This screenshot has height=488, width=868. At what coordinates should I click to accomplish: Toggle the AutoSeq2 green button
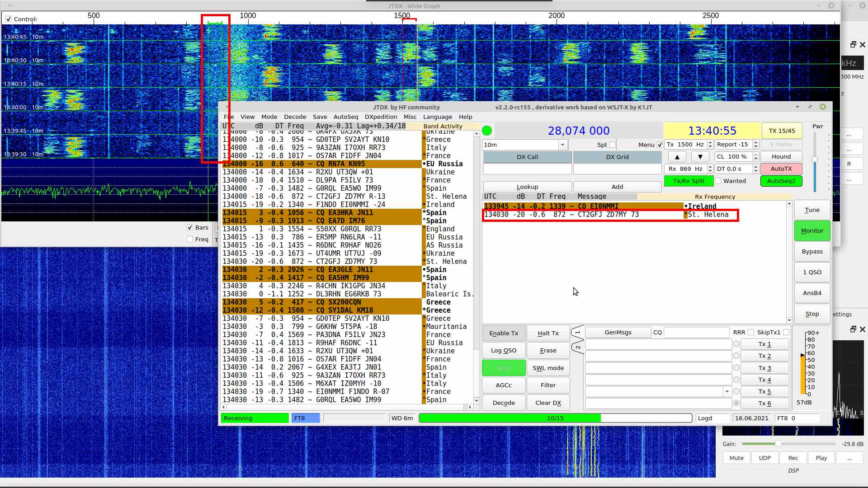[x=781, y=181]
